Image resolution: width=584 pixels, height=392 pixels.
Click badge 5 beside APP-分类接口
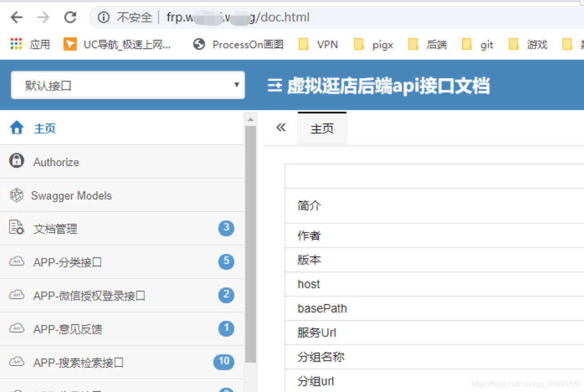tap(226, 261)
